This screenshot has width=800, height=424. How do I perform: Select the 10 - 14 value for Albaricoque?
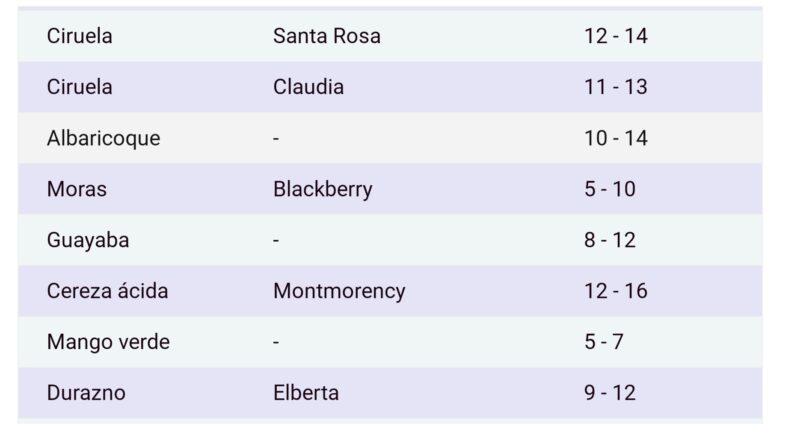coord(616,138)
